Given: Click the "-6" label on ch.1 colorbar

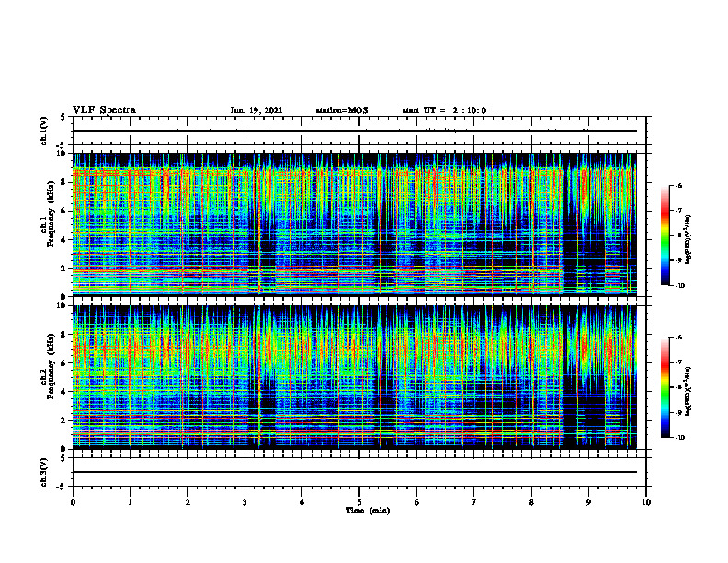Looking at the screenshot, I should (x=678, y=185).
